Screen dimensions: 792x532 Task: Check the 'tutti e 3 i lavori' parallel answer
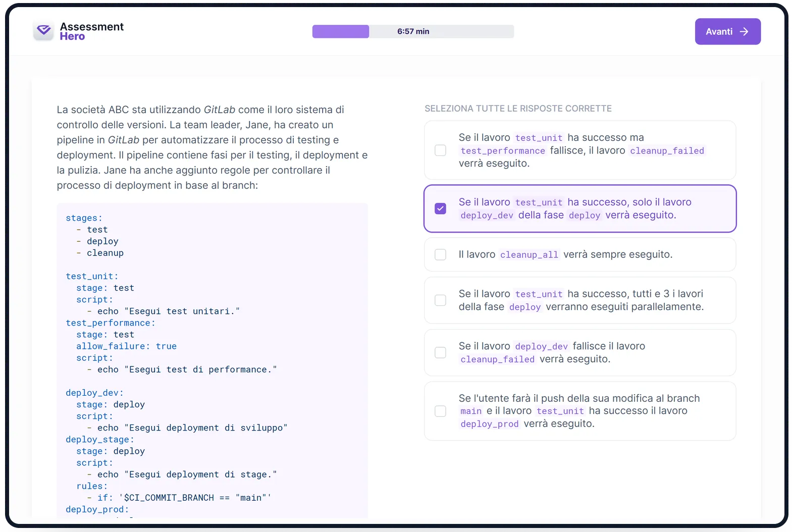pyautogui.click(x=440, y=300)
